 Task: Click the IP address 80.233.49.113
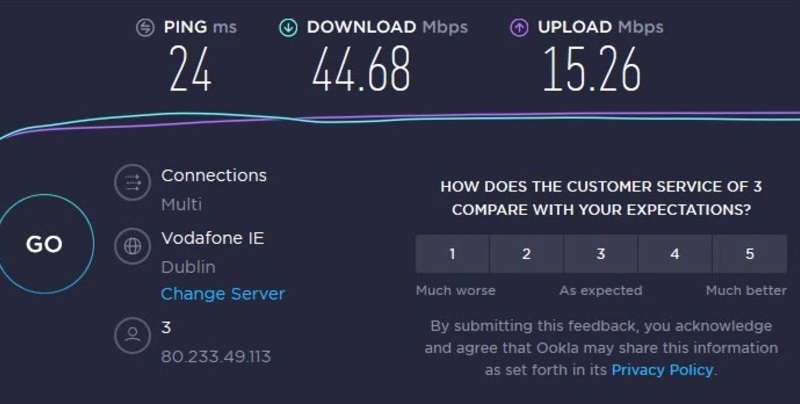click(215, 356)
